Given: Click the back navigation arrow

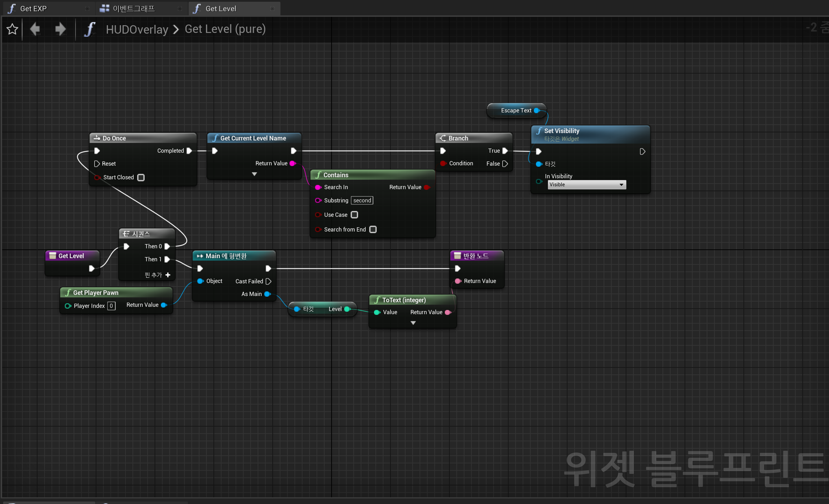Looking at the screenshot, I should tap(34, 29).
